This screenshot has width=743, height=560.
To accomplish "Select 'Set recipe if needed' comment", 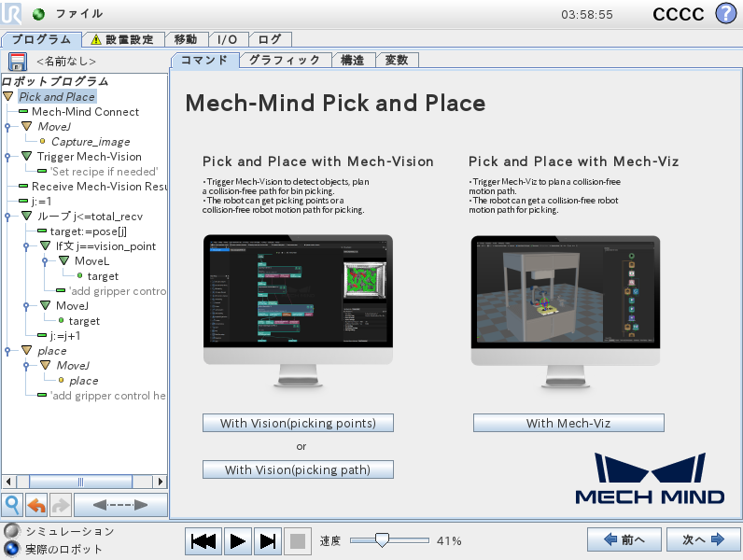I will (105, 172).
